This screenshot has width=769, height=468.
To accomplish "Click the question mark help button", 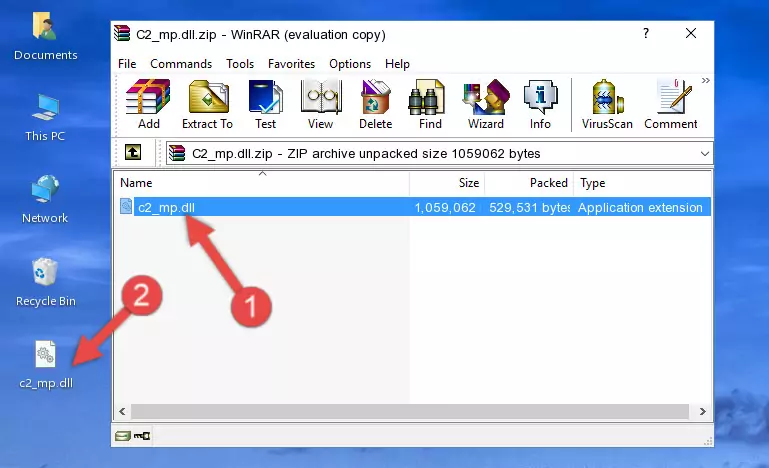I will 646,33.
